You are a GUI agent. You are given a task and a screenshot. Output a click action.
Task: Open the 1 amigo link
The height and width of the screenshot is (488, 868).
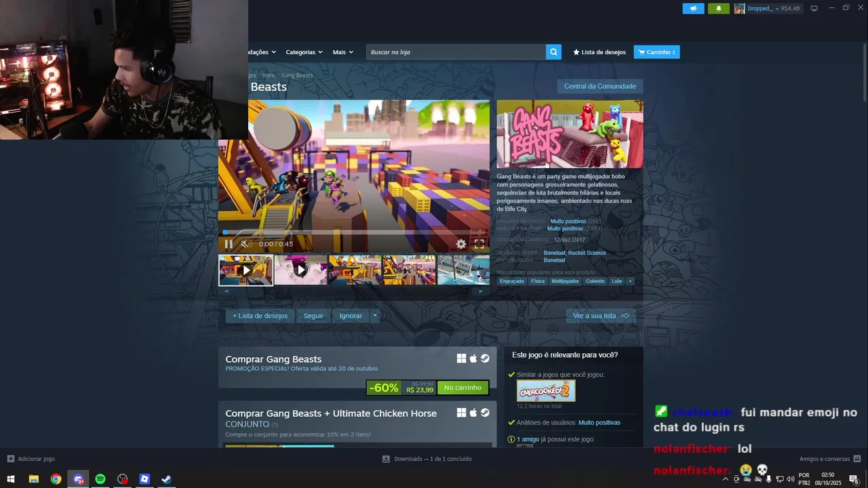[x=528, y=439]
